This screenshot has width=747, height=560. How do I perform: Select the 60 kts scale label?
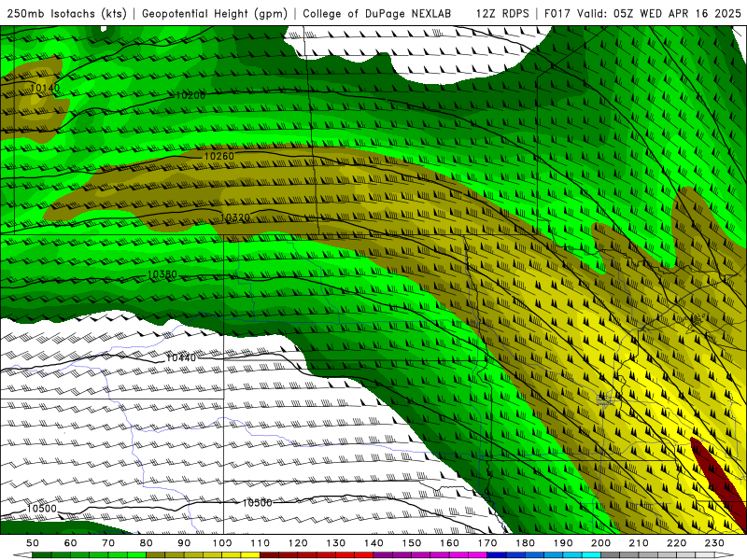point(70,543)
